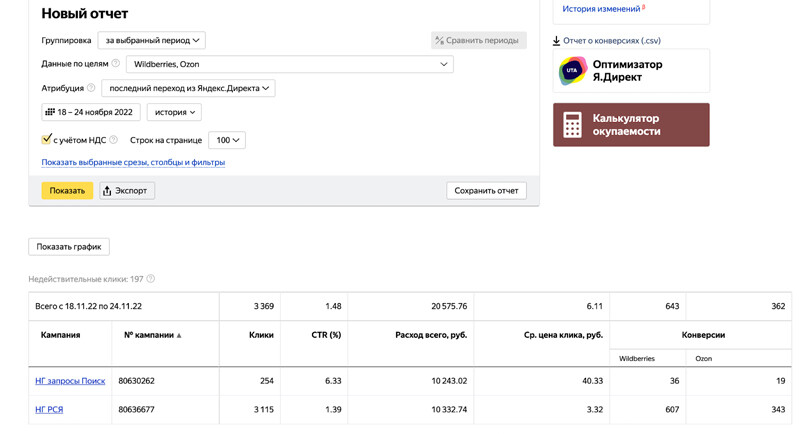
Task: Click the Сравнить периоды button
Action: [x=479, y=40]
